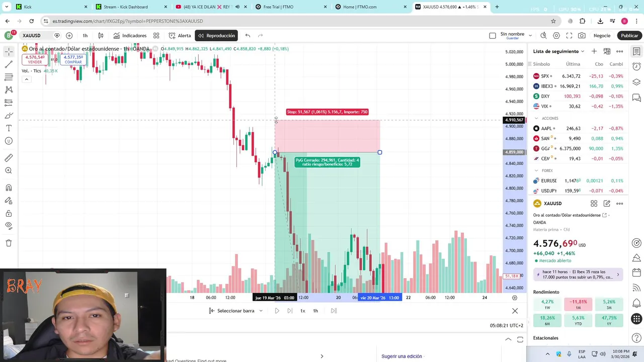Toggle hide all drawings eye icon

point(9,226)
